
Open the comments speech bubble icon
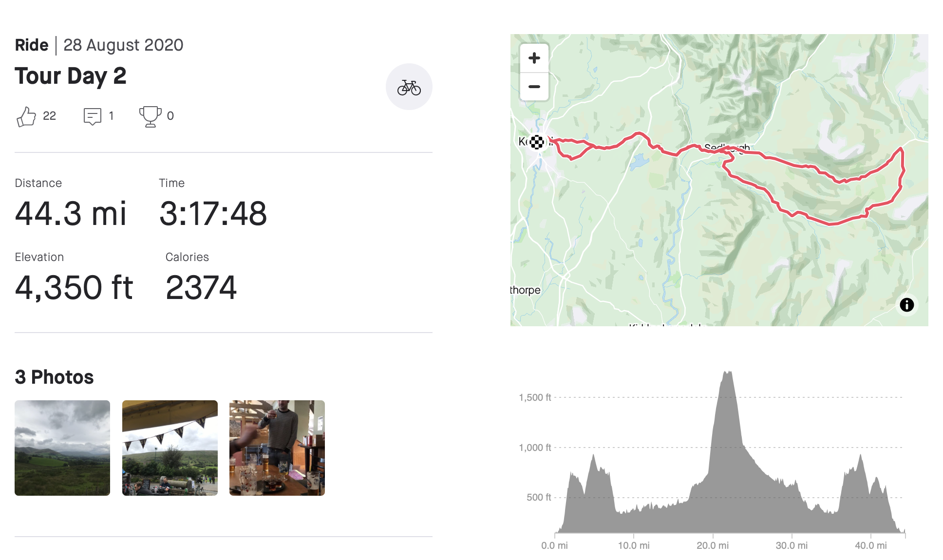coord(92,116)
